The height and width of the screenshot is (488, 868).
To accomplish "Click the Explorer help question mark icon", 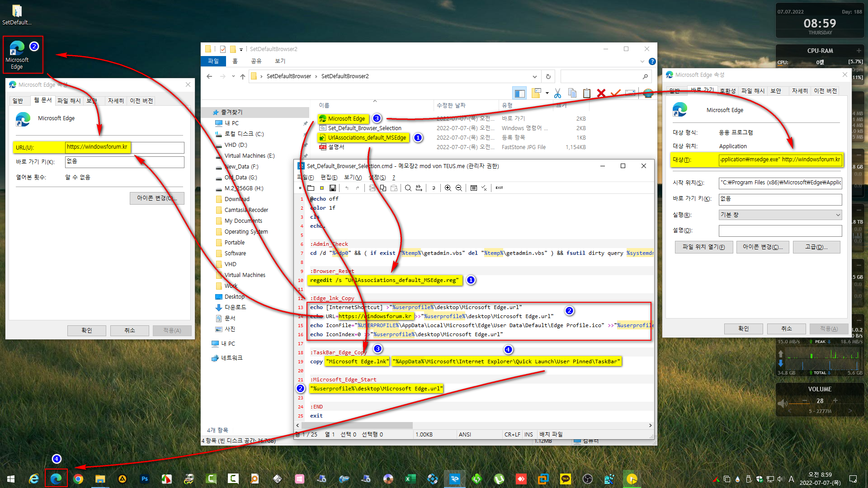I will coord(652,61).
